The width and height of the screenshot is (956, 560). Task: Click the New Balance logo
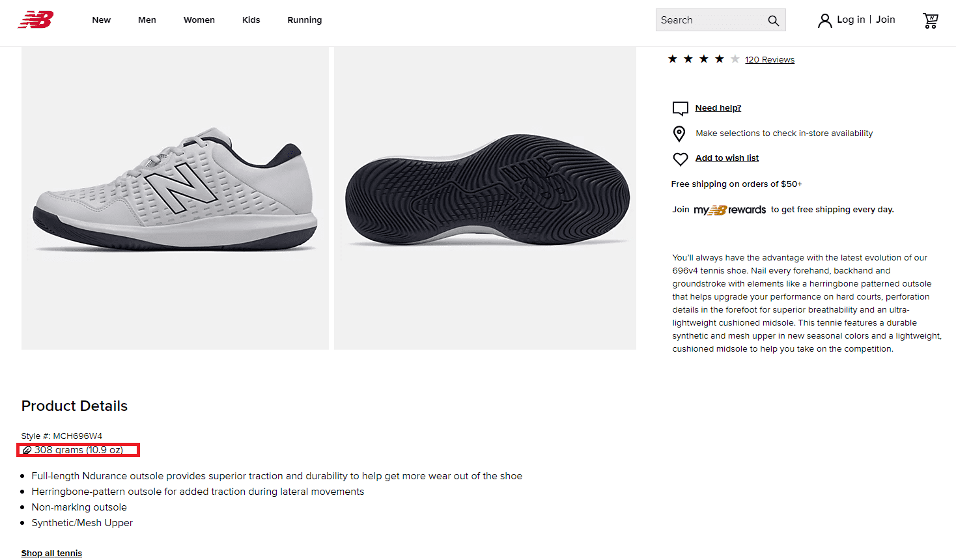coord(35,20)
